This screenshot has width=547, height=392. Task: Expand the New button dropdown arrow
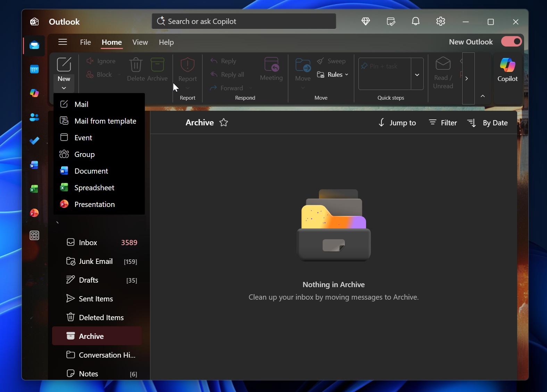point(64,88)
